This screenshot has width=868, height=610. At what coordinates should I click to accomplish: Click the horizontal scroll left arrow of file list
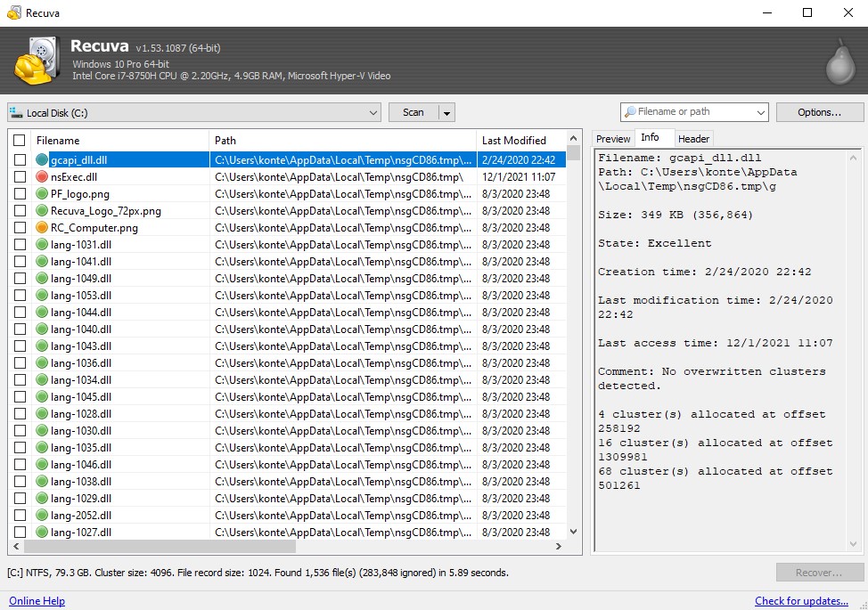click(x=17, y=547)
